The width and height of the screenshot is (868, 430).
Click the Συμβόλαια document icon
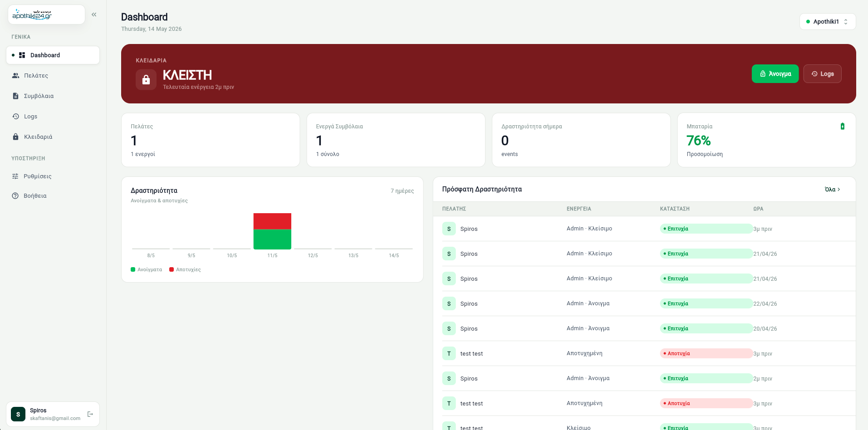(x=15, y=96)
